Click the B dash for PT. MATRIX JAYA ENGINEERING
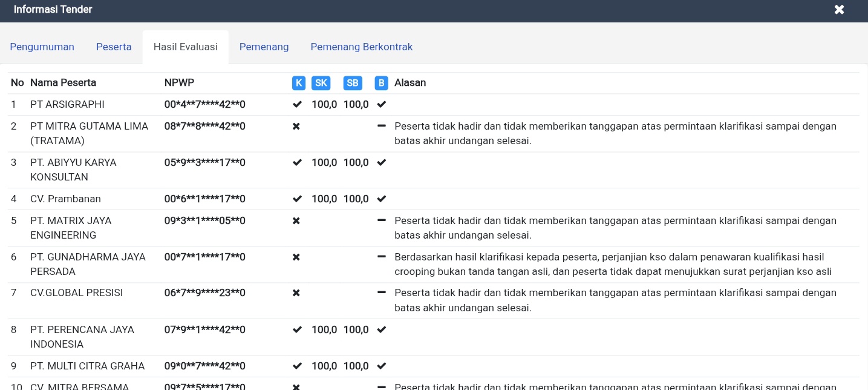The width and height of the screenshot is (868, 390). pyautogui.click(x=381, y=220)
